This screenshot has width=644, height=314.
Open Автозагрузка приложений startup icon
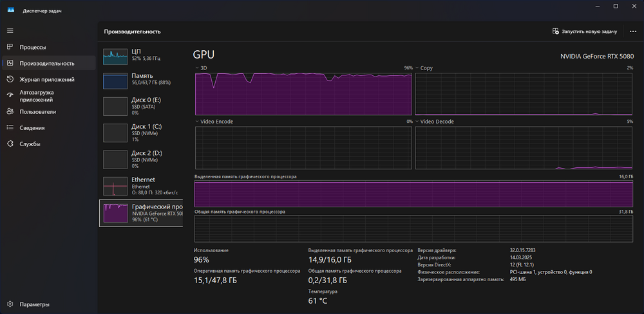point(10,95)
